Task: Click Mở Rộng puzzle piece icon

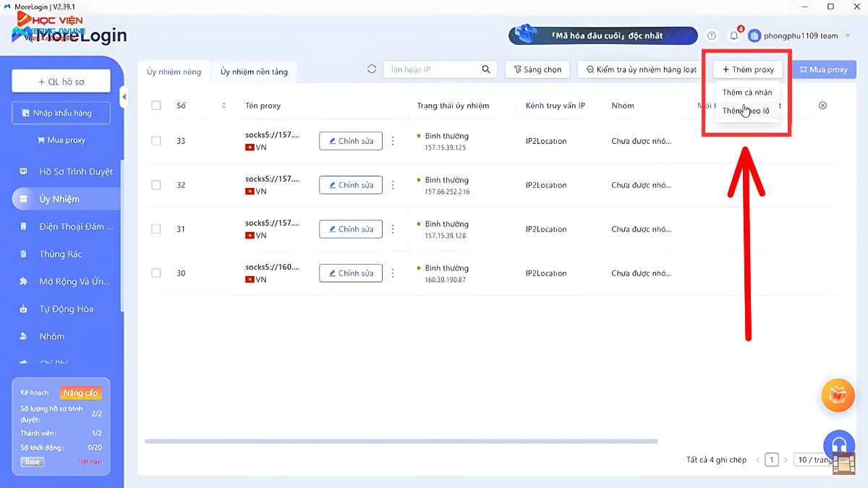Action: (x=24, y=281)
